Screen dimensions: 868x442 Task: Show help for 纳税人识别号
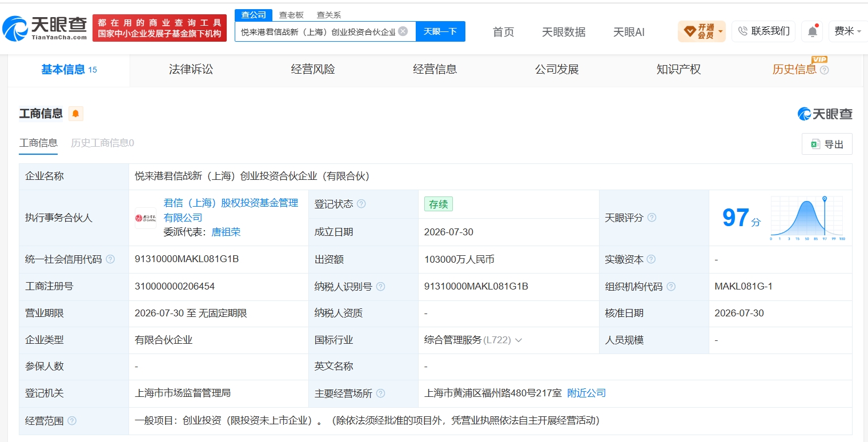pyautogui.click(x=380, y=287)
